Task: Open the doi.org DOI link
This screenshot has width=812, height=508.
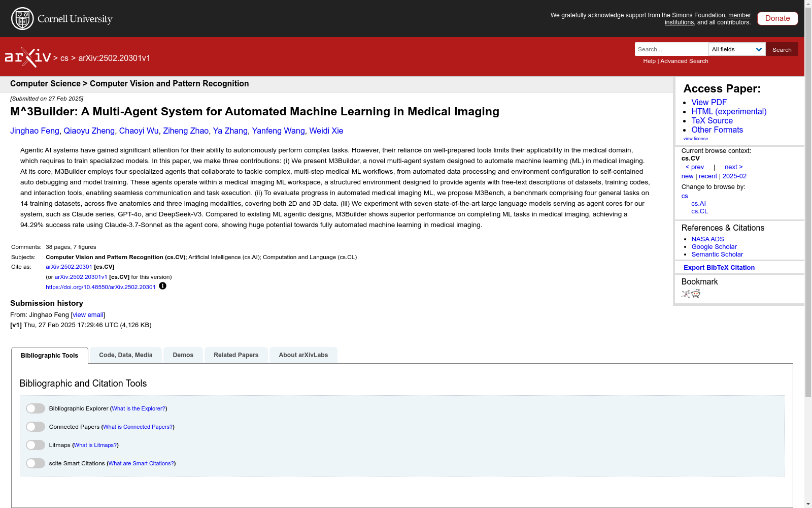Action: point(100,287)
